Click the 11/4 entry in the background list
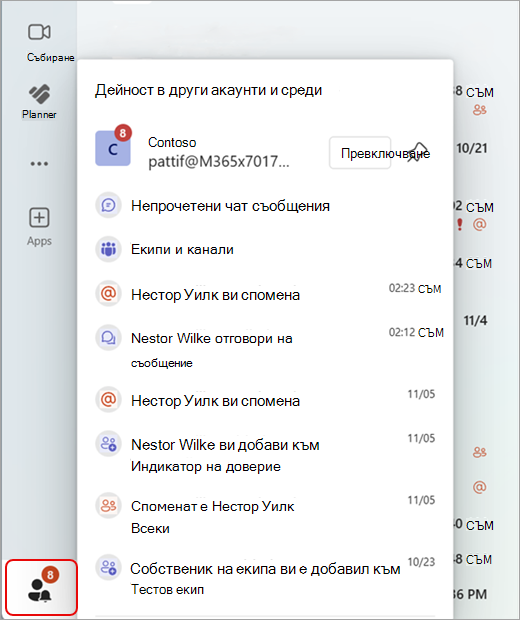 pyautogui.click(x=475, y=320)
